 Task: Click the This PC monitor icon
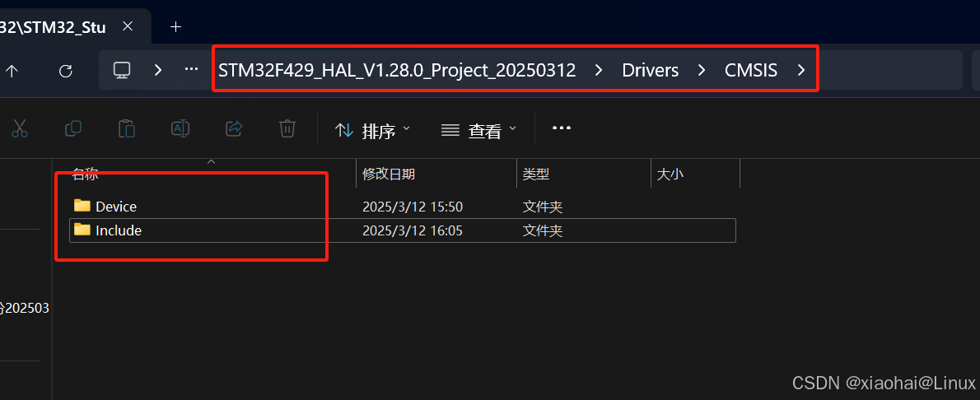point(121,70)
